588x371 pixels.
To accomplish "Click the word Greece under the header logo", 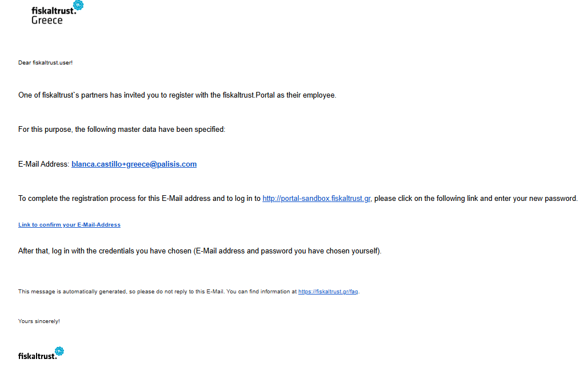I will click(x=47, y=20).
